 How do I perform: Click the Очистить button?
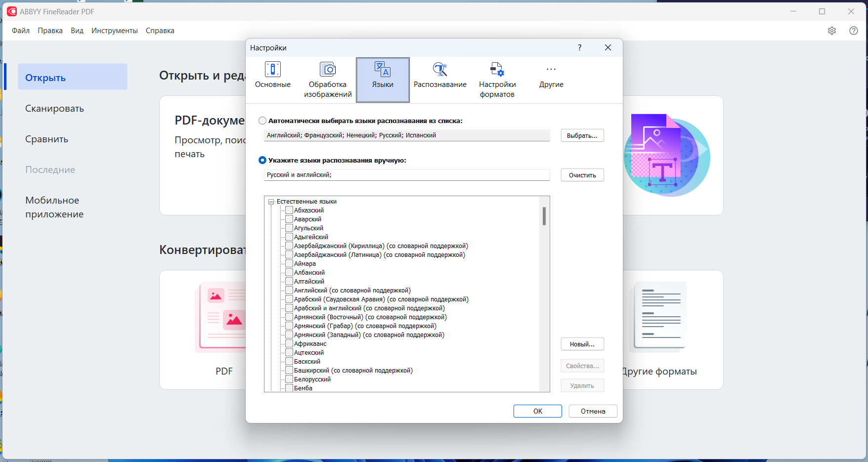point(582,175)
